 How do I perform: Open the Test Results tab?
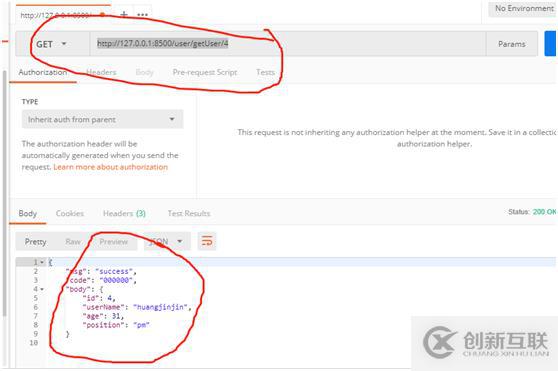(189, 213)
